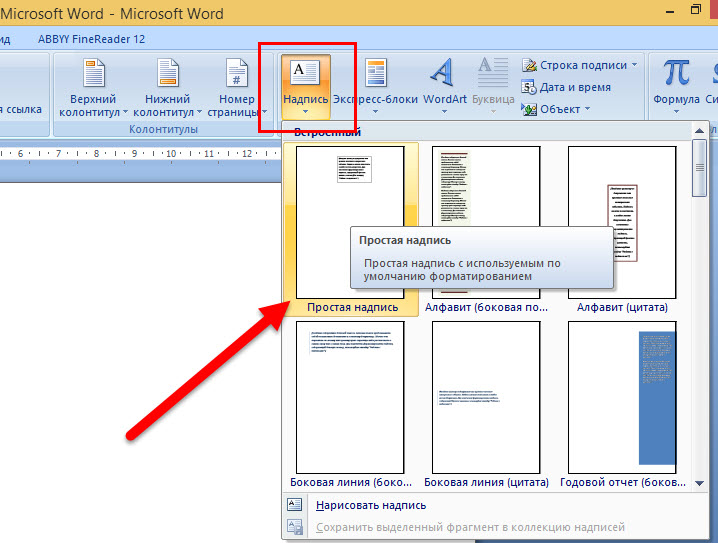Click the WordArt icon
Viewport: 718px width, 543px height.
pyautogui.click(x=443, y=72)
